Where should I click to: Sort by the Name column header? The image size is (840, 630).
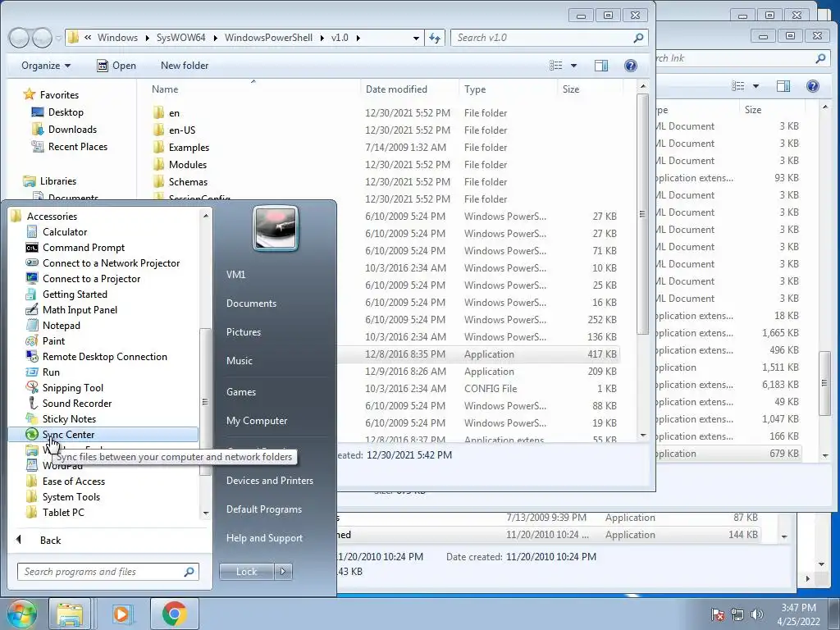point(164,89)
